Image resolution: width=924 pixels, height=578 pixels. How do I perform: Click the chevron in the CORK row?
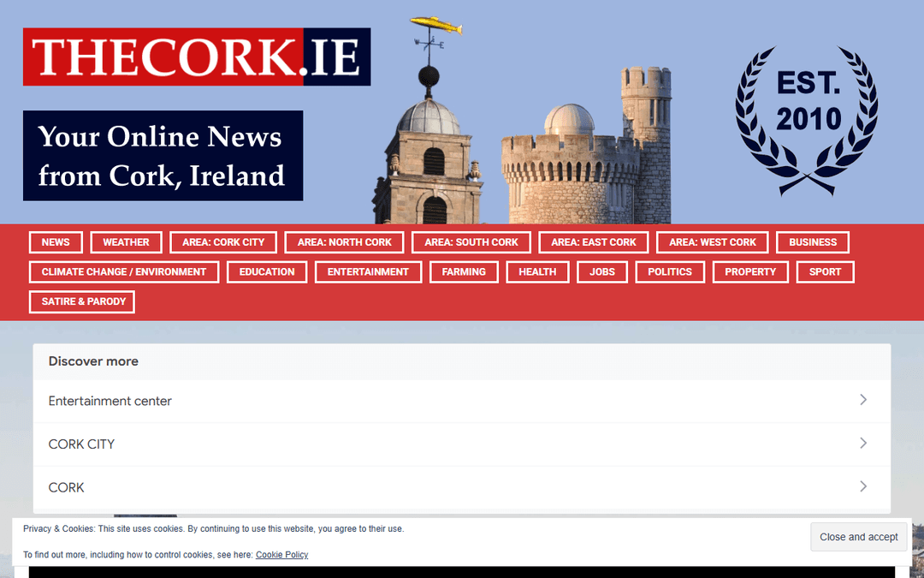coord(863,486)
